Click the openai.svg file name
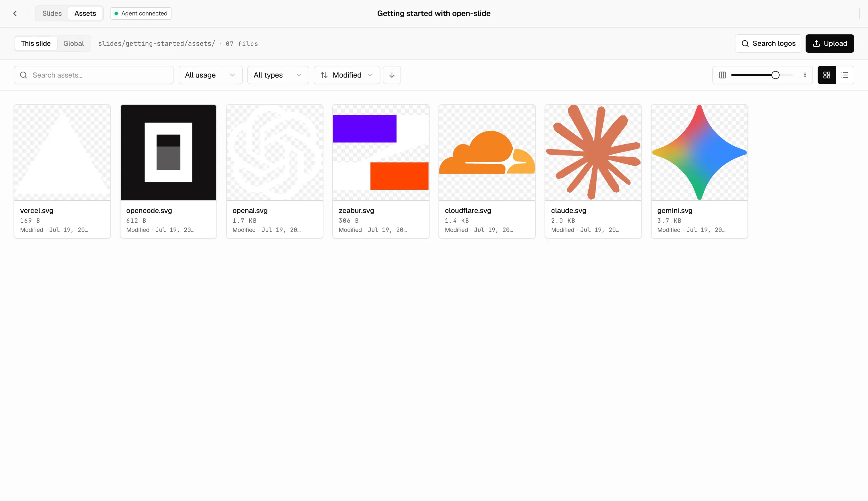868x501 pixels. click(250, 211)
